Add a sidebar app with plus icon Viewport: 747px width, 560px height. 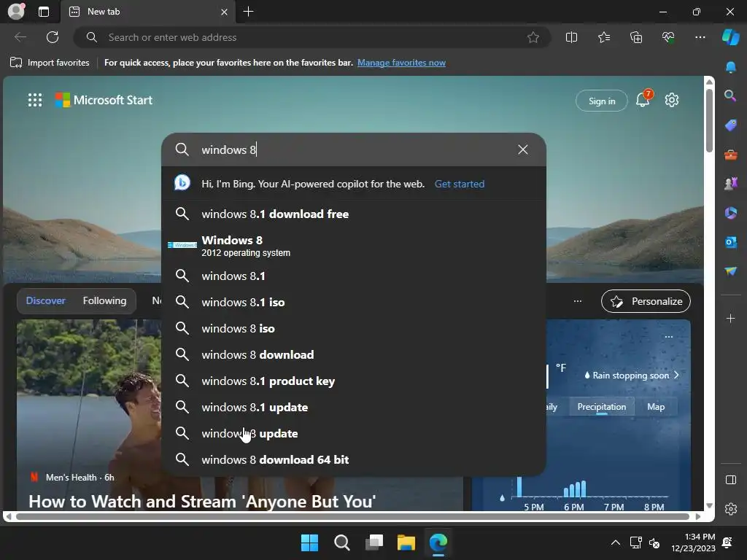pos(731,318)
